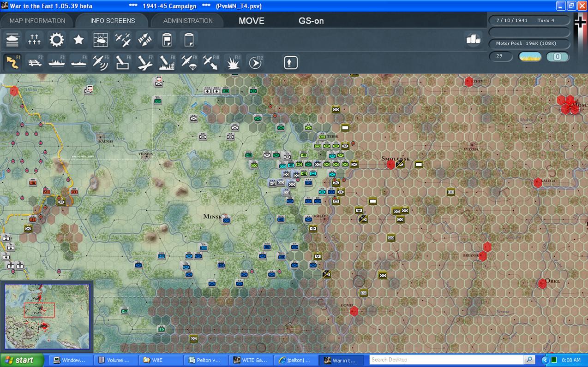This screenshot has height=367, width=588.
Task: Select the Kaluga red hex marker
Action: pos(538,183)
